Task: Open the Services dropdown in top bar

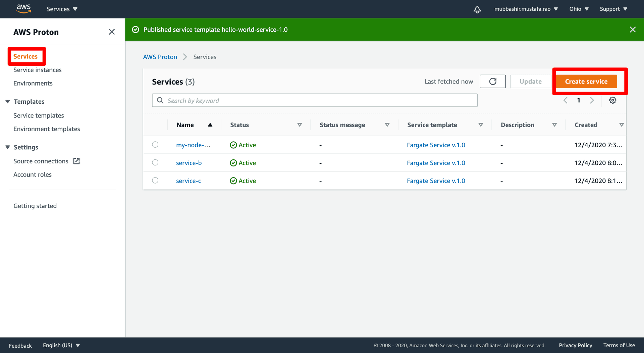Action: 62,9
